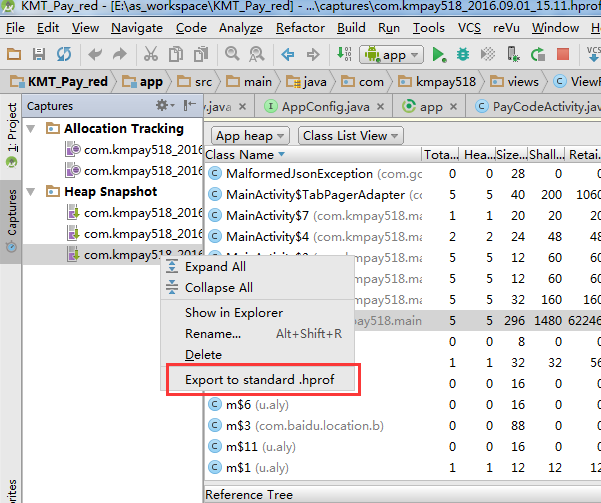The width and height of the screenshot is (601, 503).
Task: Collapse the Heap Snapshot tree node
Action: [34, 192]
